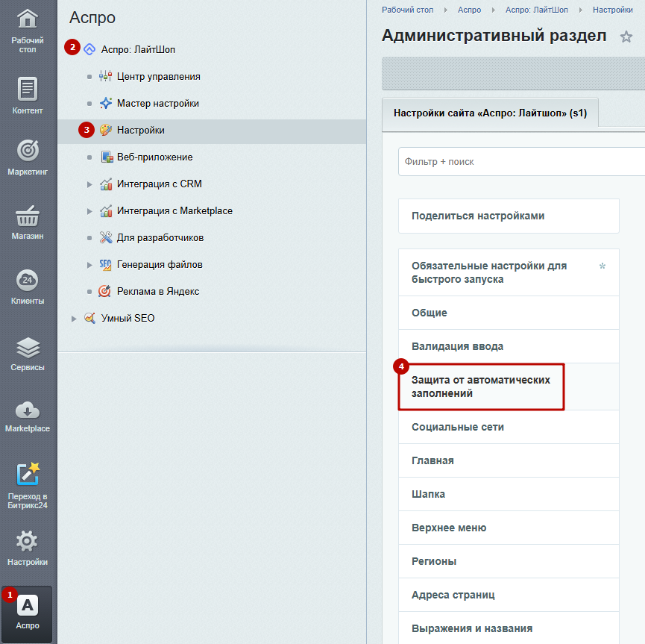Screen dimensions: 645x644
Task: Open the Сервисы layers icon
Action: point(28,347)
